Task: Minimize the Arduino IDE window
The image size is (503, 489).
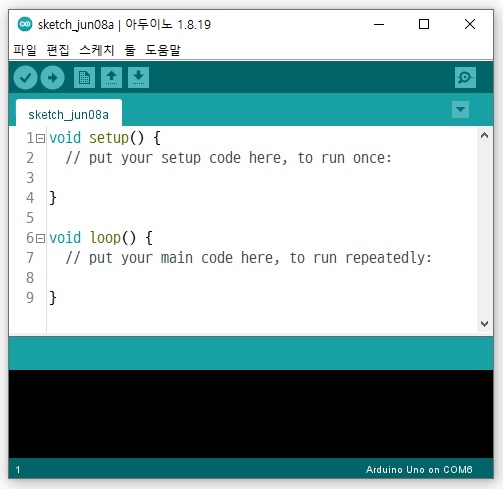Action: click(379, 24)
